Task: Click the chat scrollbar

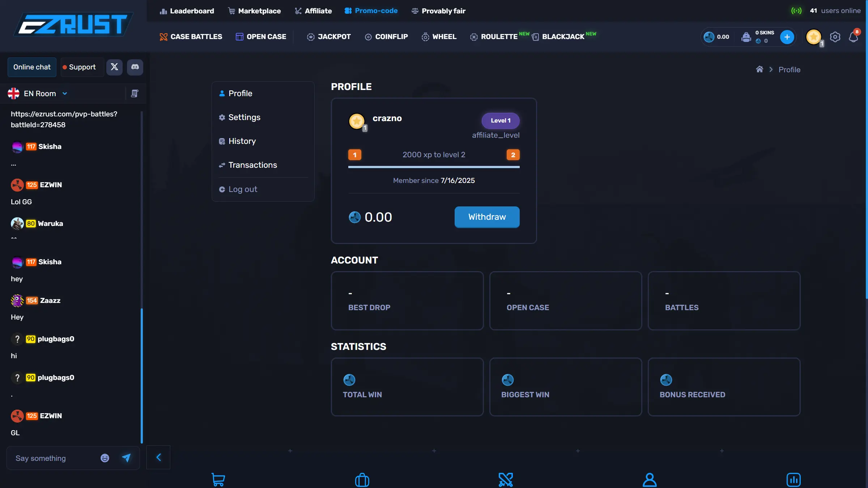Action: pyautogui.click(x=141, y=376)
